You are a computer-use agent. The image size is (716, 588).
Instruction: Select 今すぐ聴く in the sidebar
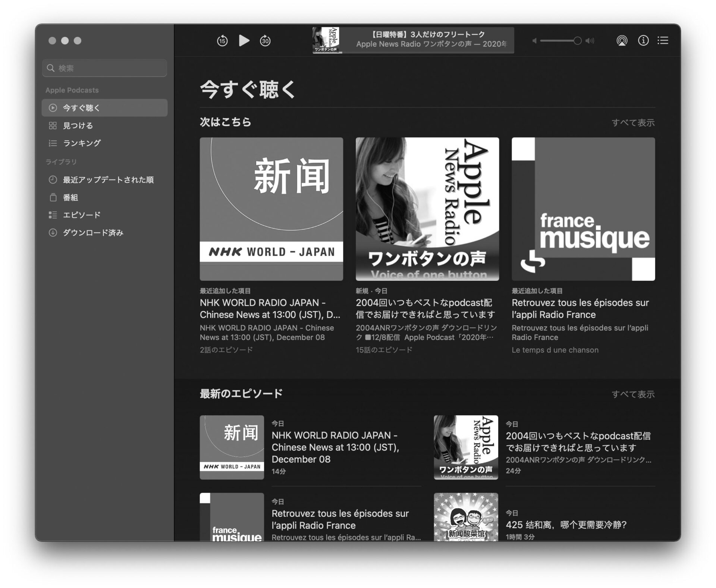(x=104, y=108)
